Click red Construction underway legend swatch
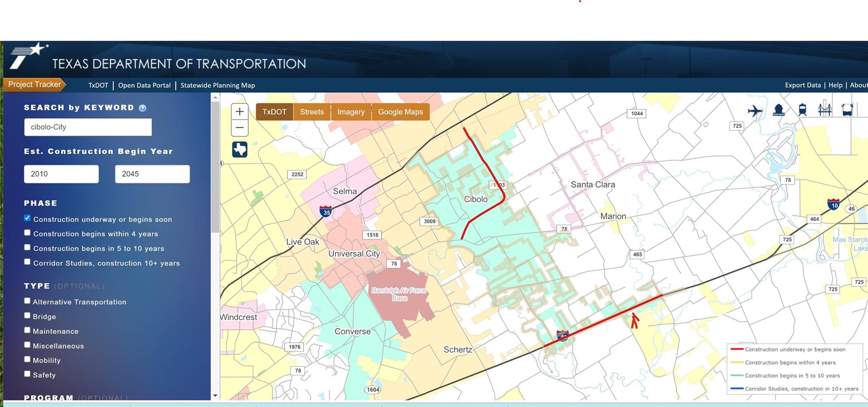The height and width of the screenshot is (407, 868). pos(737,349)
